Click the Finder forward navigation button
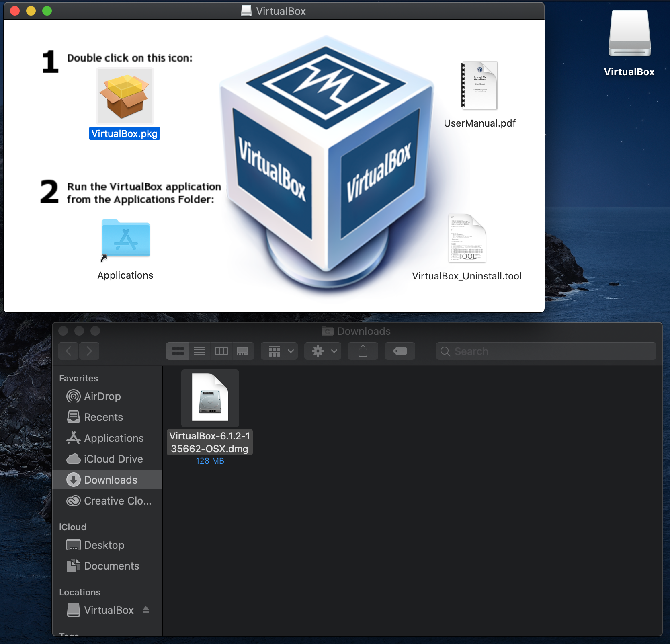The image size is (670, 644). (89, 351)
